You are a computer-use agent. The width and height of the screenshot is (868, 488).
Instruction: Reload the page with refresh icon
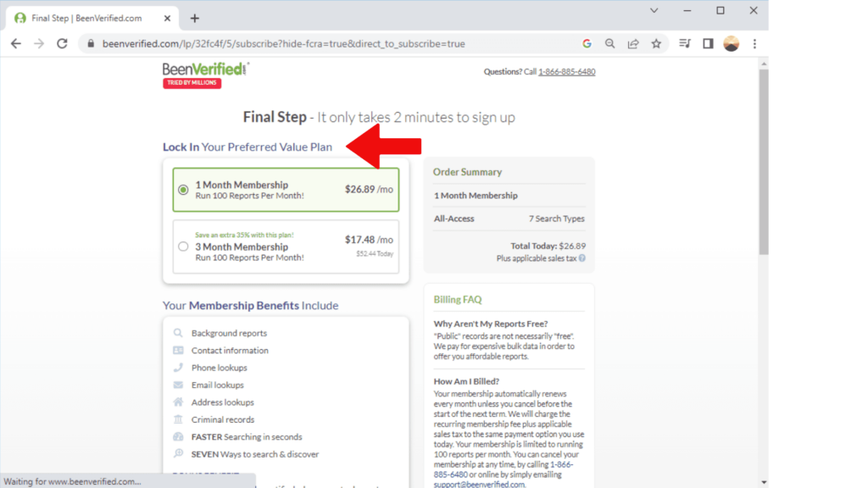pos(62,44)
